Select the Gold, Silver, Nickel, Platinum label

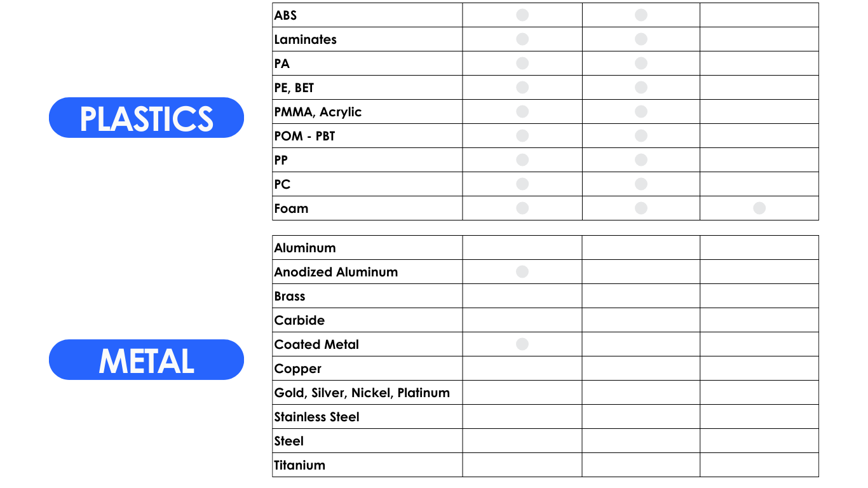pyautogui.click(x=362, y=393)
